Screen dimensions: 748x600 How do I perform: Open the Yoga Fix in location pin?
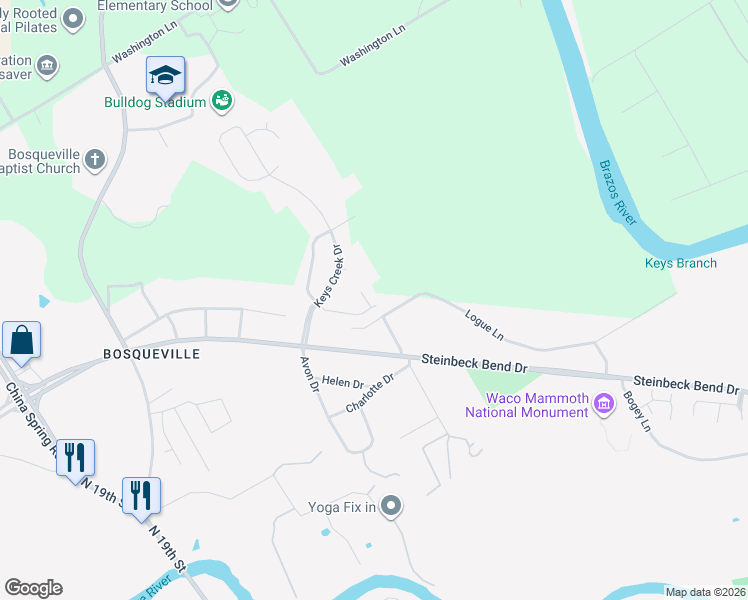(391, 506)
